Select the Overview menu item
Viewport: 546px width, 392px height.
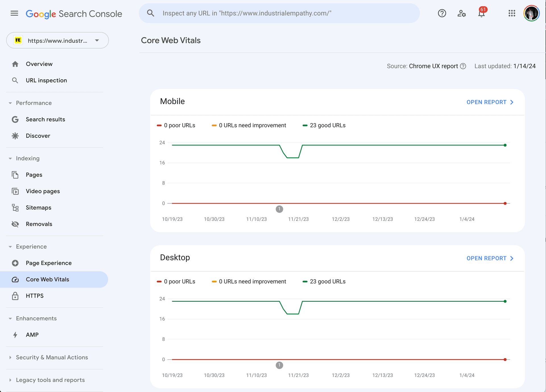[40, 64]
